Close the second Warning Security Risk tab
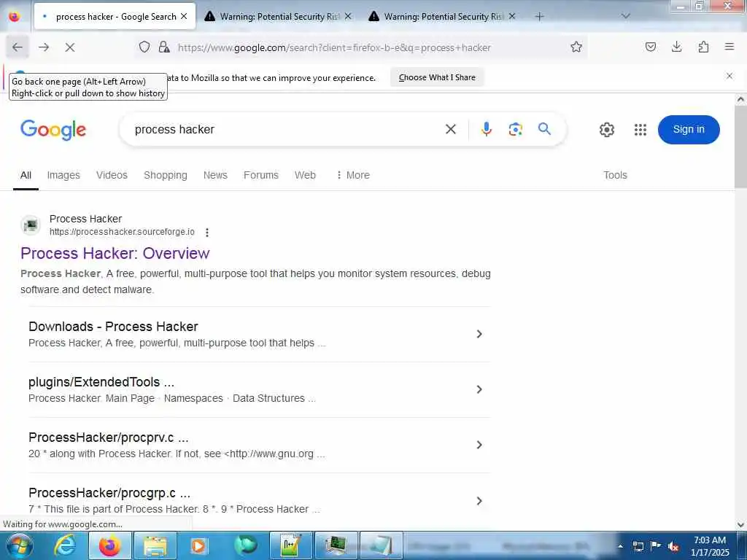This screenshot has width=747, height=560. click(511, 16)
